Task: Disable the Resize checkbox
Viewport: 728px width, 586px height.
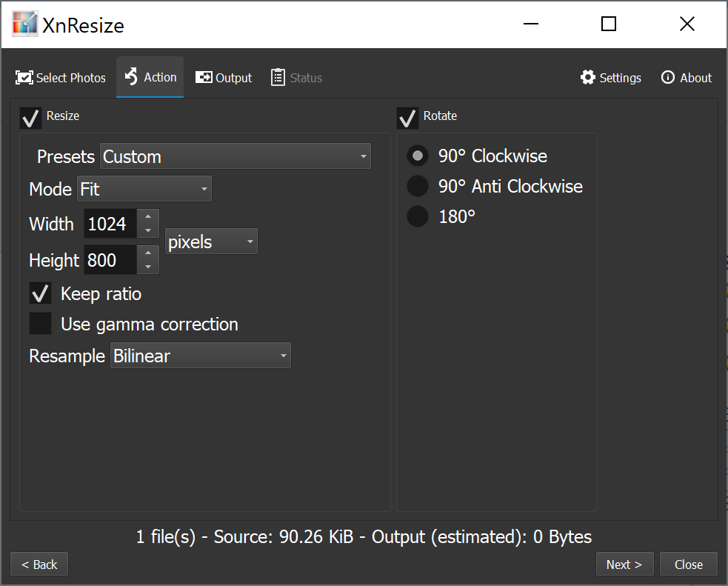Action: pyautogui.click(x=31, y=117)
